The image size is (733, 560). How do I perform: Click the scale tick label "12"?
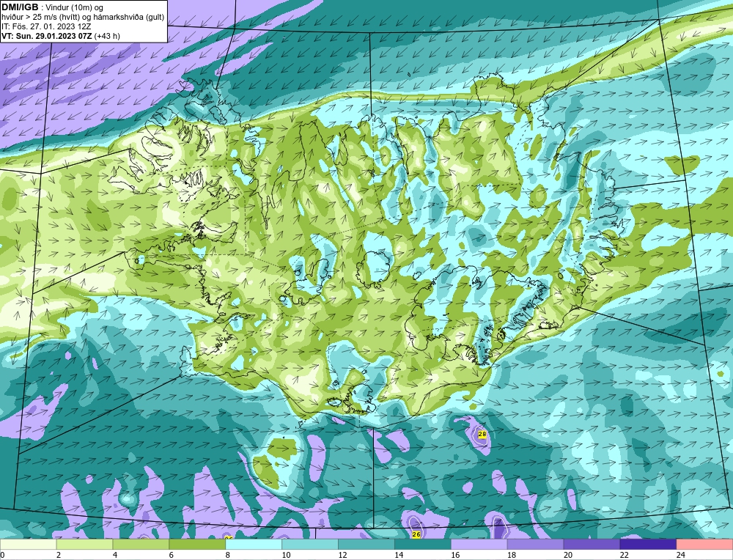(342, 555)
